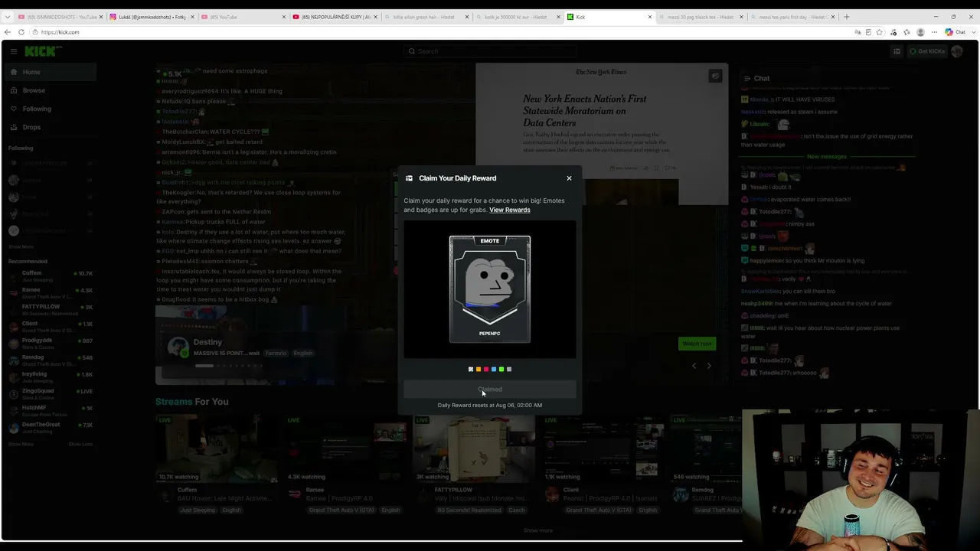Select the green dot below the emote card

(x=501, y=370)
